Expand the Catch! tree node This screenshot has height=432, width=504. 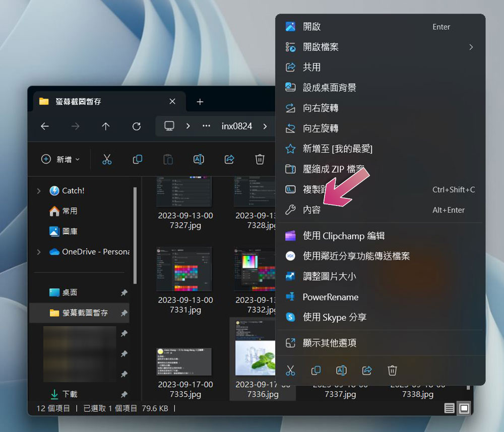click(39, 191)
